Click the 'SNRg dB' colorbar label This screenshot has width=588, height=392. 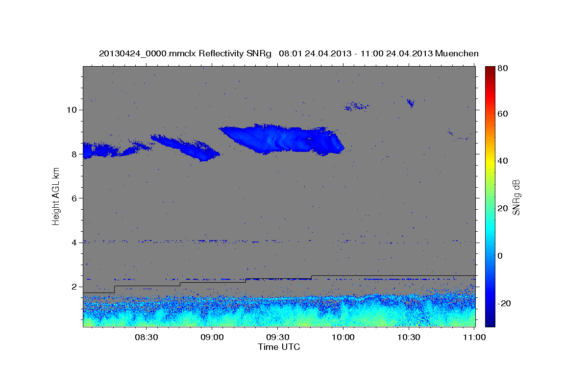tap(516, 197)
